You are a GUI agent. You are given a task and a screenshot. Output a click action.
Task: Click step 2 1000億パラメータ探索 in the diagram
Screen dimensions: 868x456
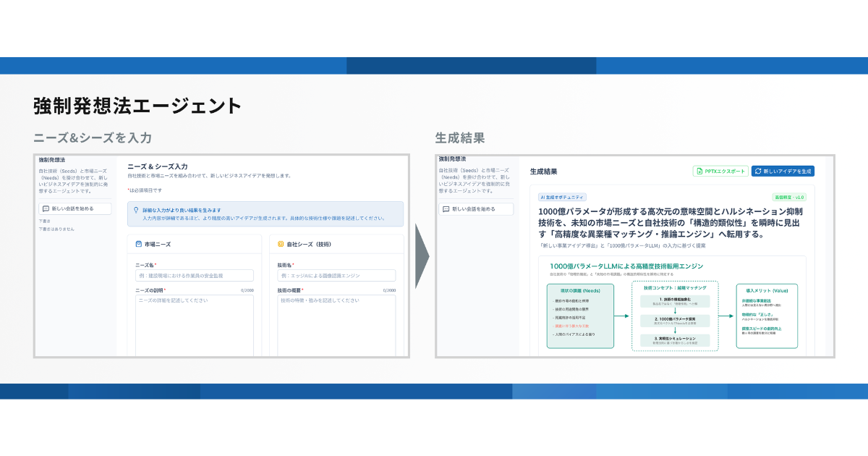tap(675, 319)
